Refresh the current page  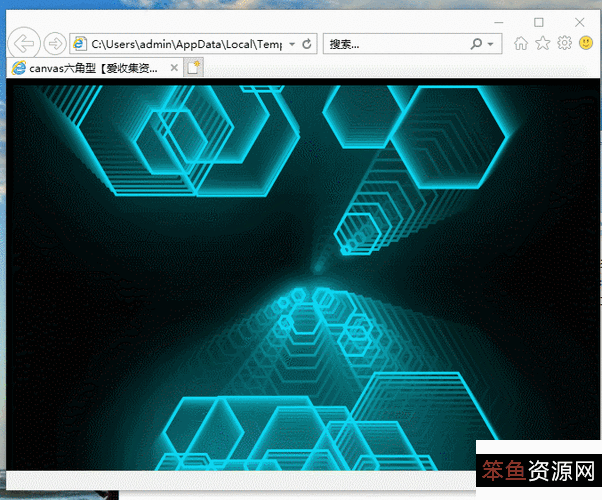pyautogui.click(x=307, y=44)
